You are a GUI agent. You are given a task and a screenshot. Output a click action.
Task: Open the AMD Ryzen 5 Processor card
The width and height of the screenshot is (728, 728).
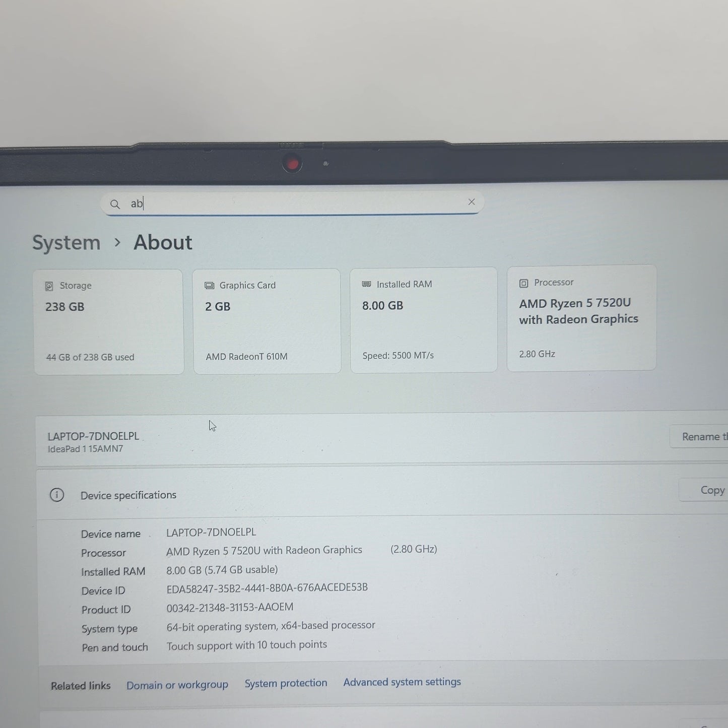(x=582, y=318)
